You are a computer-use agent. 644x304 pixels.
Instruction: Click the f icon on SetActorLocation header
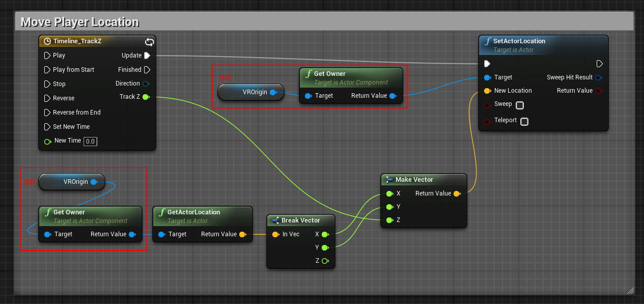[x=488, y=41]
